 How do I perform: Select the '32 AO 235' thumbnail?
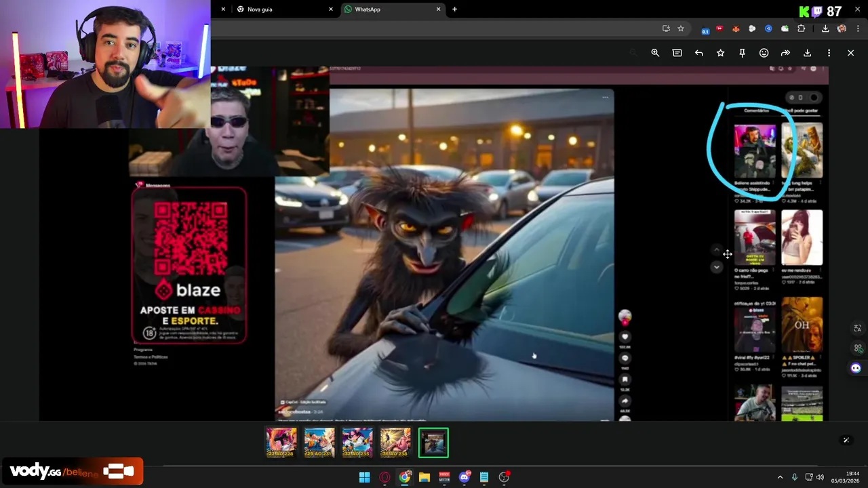(357, 443)
